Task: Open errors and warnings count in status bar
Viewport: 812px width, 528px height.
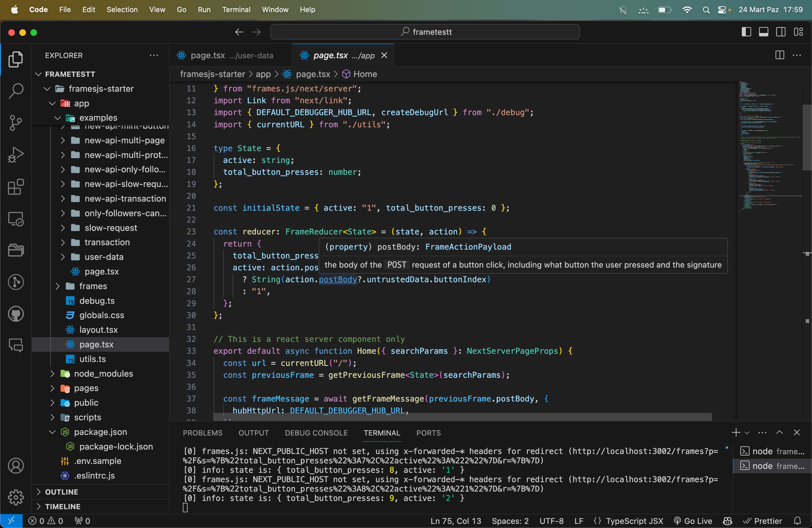Action: pyautogui.click(x=46, y=521)
